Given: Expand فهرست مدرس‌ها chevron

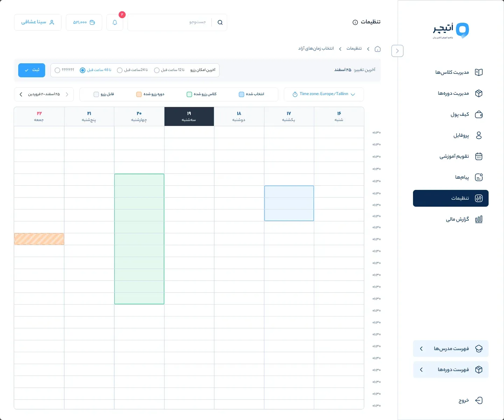Looking at the screenshot, I should (x=421, y=349).
